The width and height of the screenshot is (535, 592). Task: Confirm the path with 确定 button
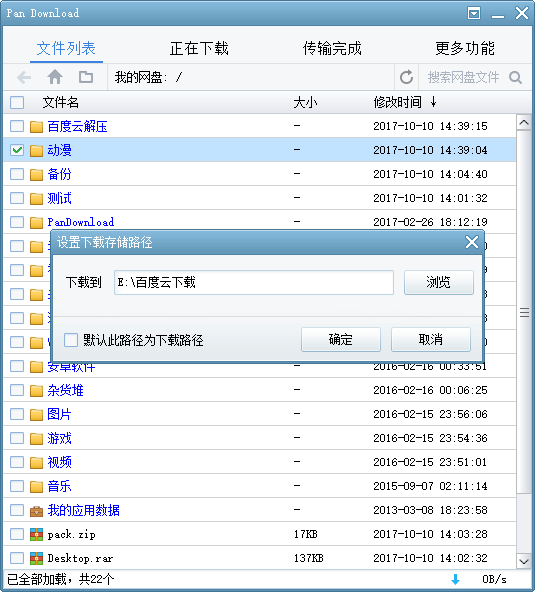point(341,339)
